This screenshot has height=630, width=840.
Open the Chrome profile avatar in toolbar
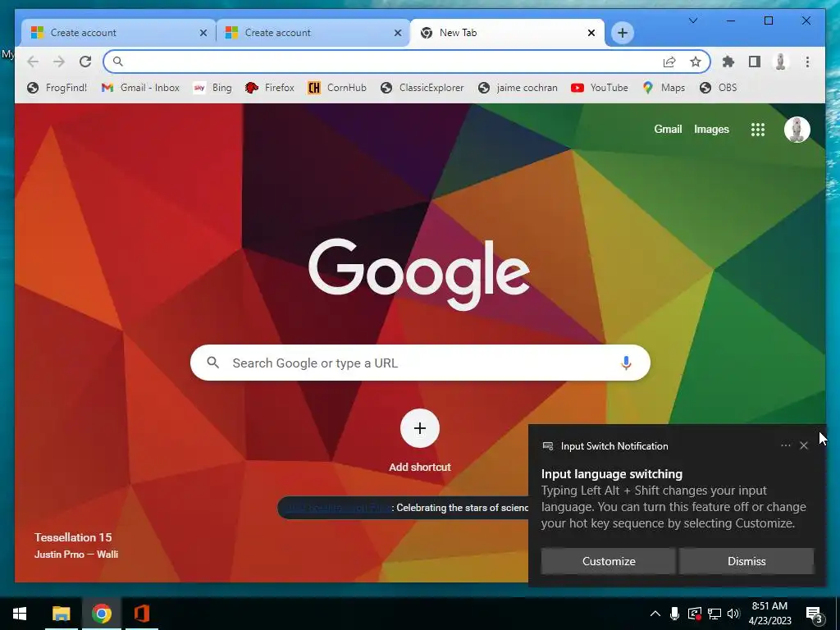(x=781, y=62)
